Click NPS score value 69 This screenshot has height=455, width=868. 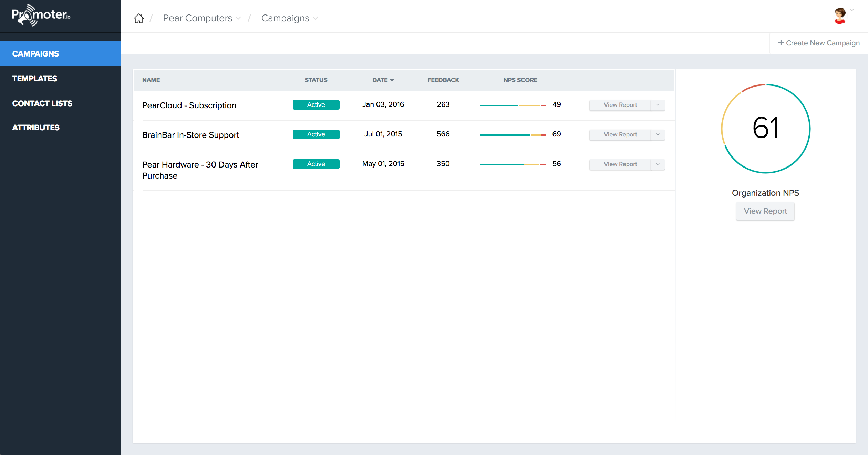557,134
